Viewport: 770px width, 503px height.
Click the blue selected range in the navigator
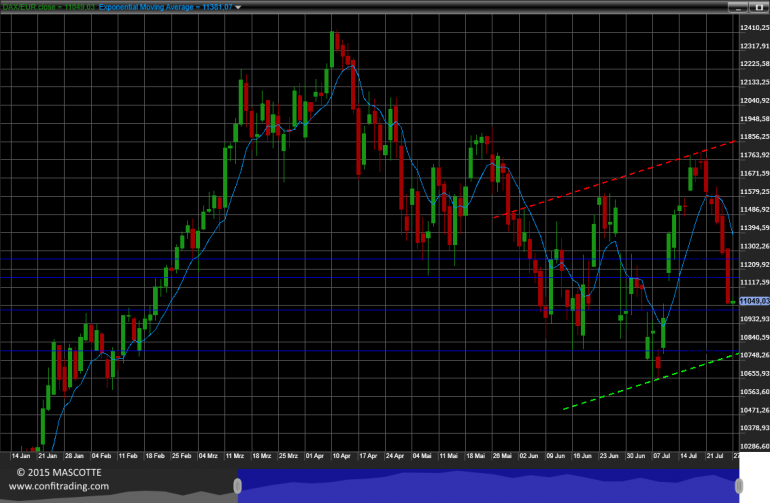point(488,486)
